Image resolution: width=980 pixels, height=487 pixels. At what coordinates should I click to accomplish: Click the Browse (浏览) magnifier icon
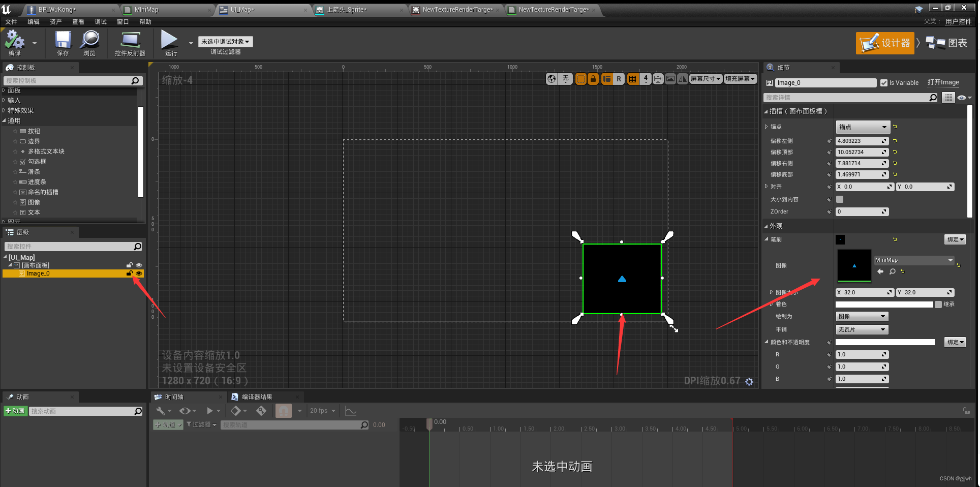[89, 42]
